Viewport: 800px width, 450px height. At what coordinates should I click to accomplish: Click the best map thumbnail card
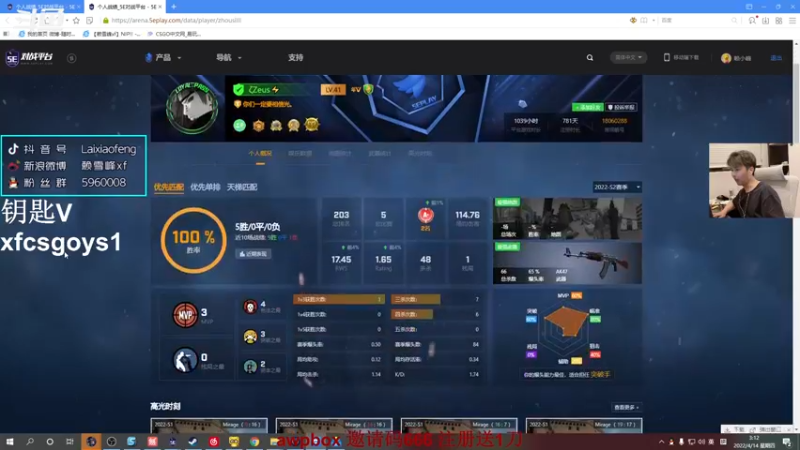[567, 219]
